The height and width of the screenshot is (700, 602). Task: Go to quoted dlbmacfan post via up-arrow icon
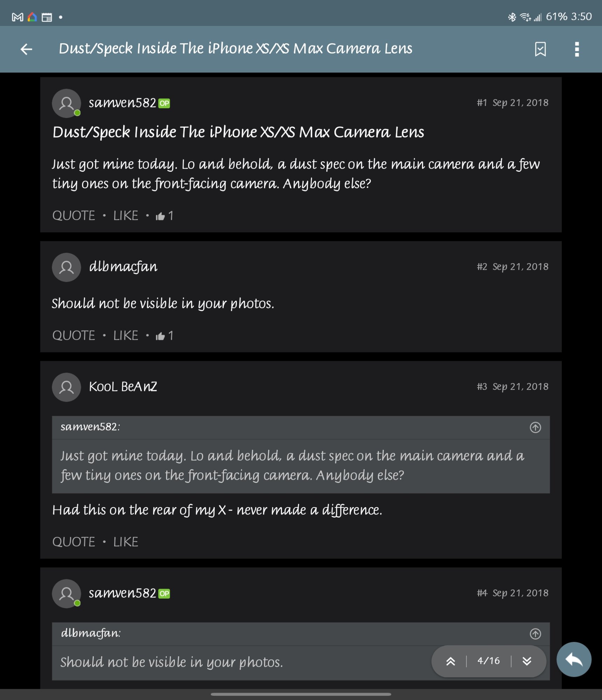[x=535, y=634]
